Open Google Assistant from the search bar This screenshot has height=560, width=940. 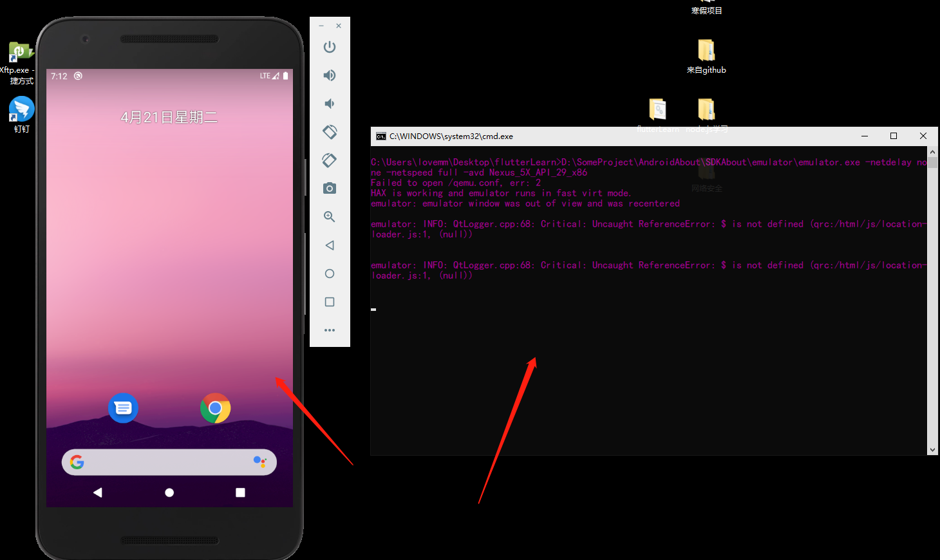coord(259,462)
